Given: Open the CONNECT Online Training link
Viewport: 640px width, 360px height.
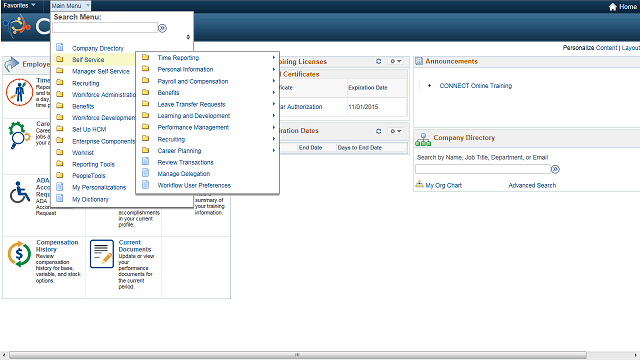Looking at the screenshot, I should [476, 86].
